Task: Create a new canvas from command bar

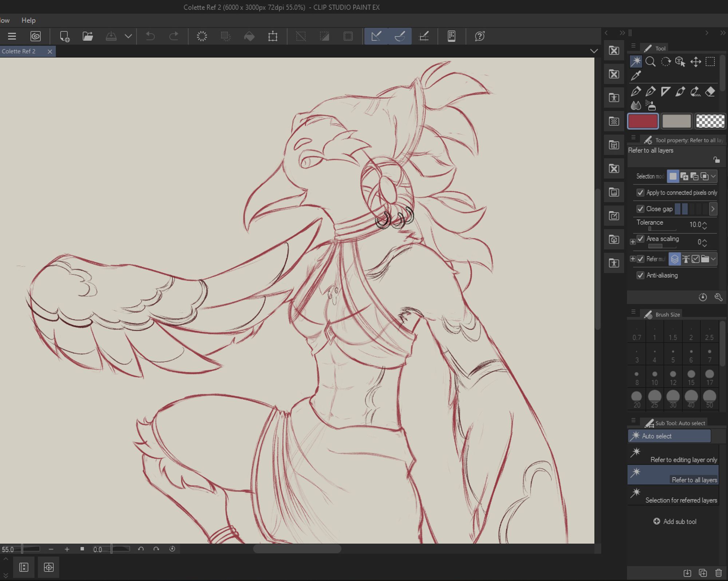Action: pos(64,36)
